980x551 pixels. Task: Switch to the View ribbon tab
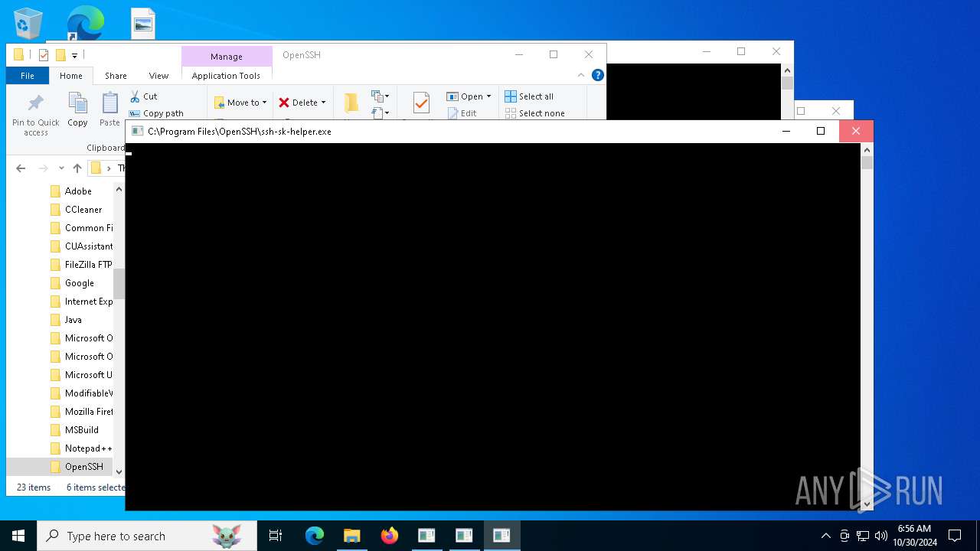pyautogui.click(x=158, y=76)
